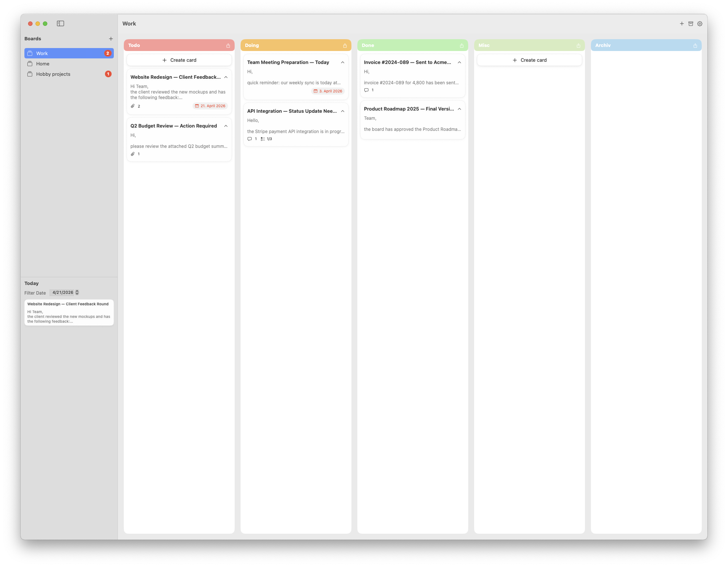Viewport: 728px width, 567px height.
Task: Open settings gear in top right
Action: click(x=700, y=24)
